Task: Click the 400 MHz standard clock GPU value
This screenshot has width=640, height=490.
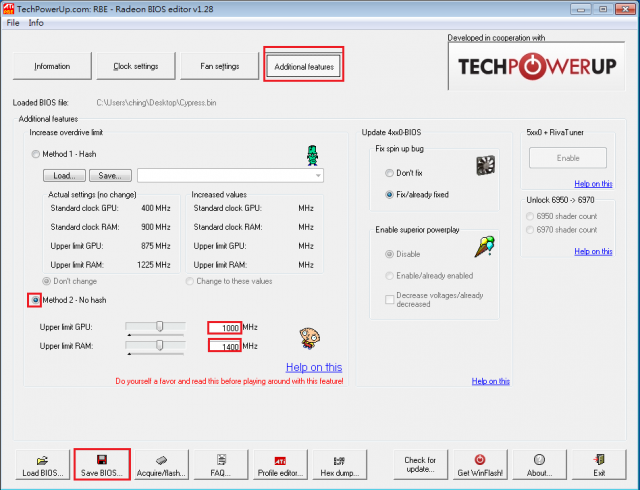Action: pyautogui.click(x=156, y=208)
